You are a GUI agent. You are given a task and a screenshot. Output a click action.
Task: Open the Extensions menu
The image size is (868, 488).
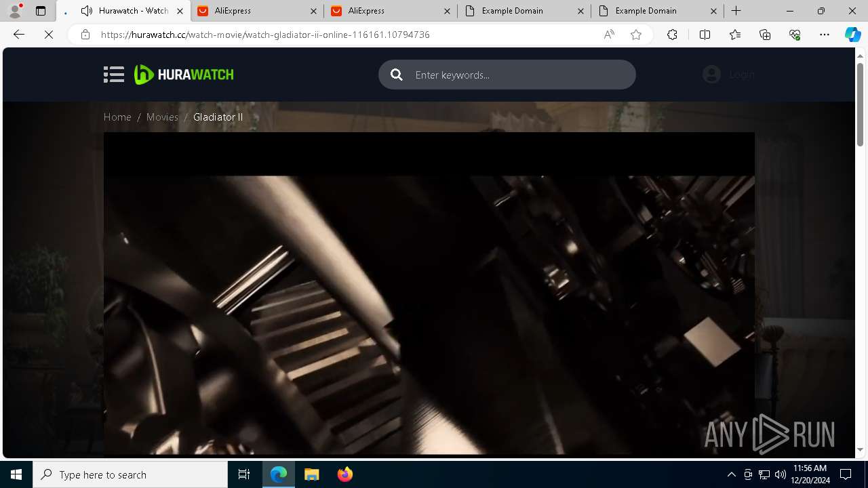672,35
